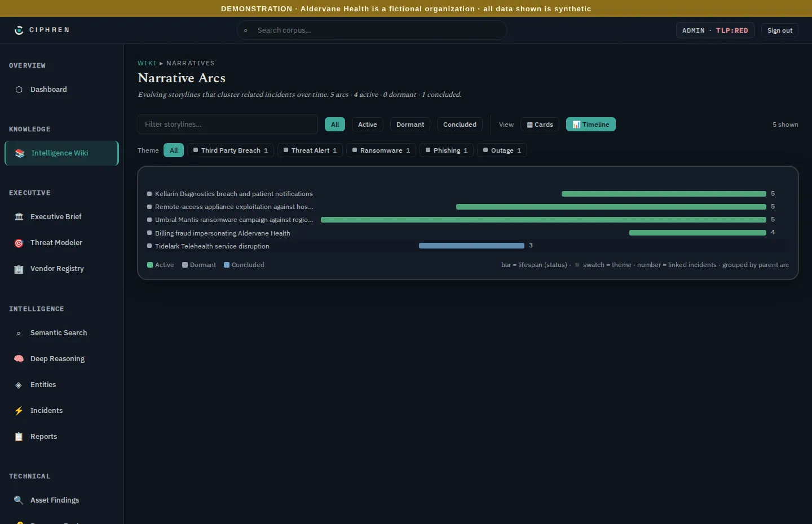Toggle the Phishing theme chip
This screenshot has height=524, width=812.
(447, 150)
